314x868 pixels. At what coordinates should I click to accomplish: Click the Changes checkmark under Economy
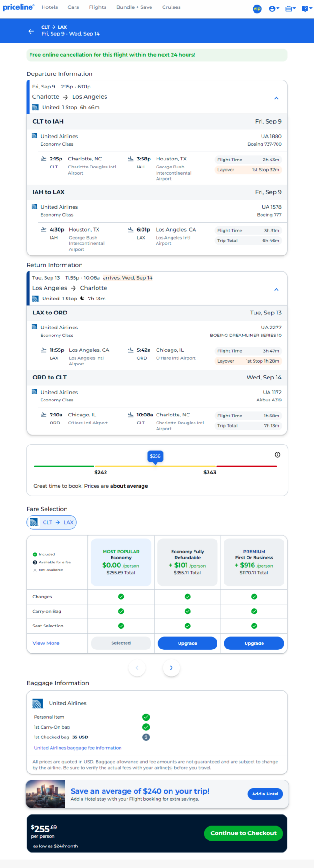(121, 597)
